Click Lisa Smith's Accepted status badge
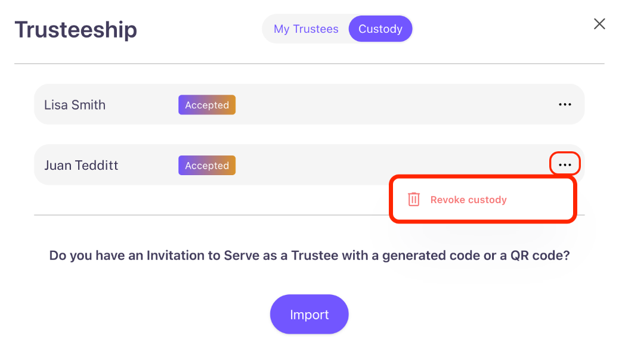This screenshot has height=364, width=622. 207,105
